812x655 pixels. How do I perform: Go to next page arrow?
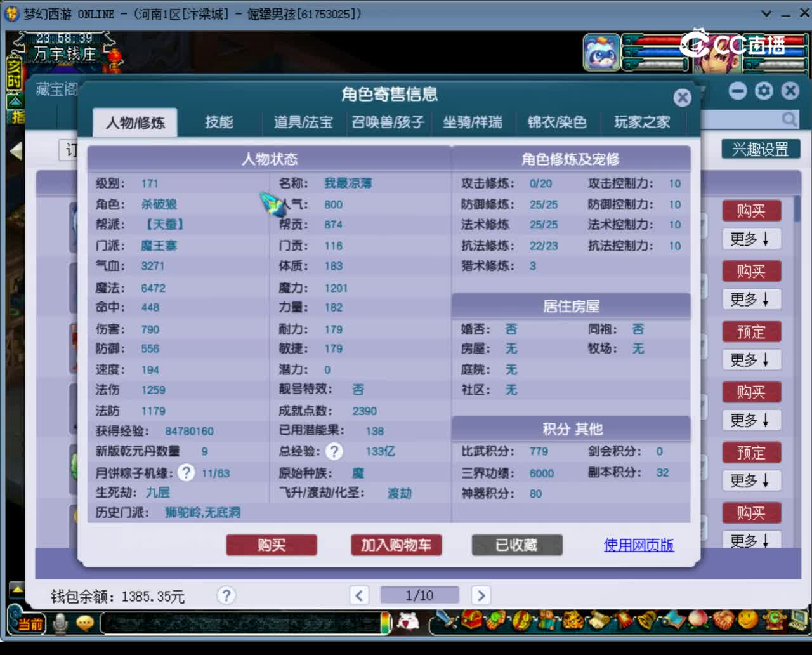pos(481,595)
